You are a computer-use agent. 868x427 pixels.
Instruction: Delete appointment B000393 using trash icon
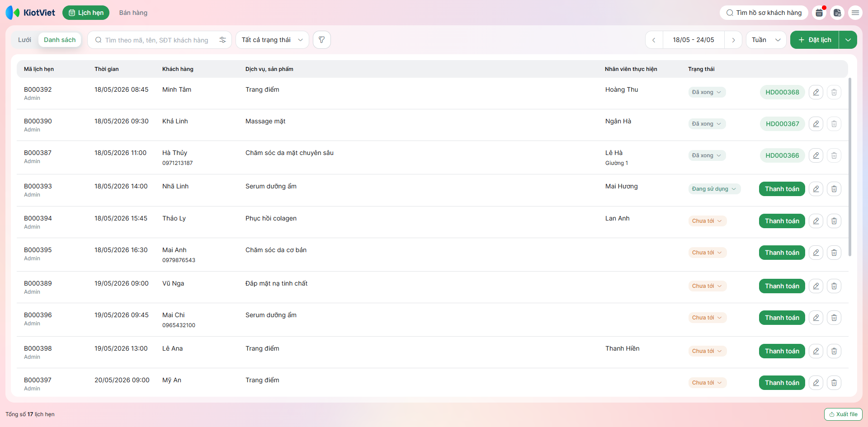coord(834,189)
